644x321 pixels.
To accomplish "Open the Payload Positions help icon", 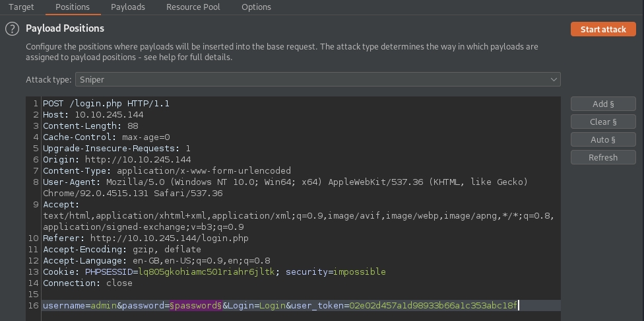I will click(x=11, y=29).
